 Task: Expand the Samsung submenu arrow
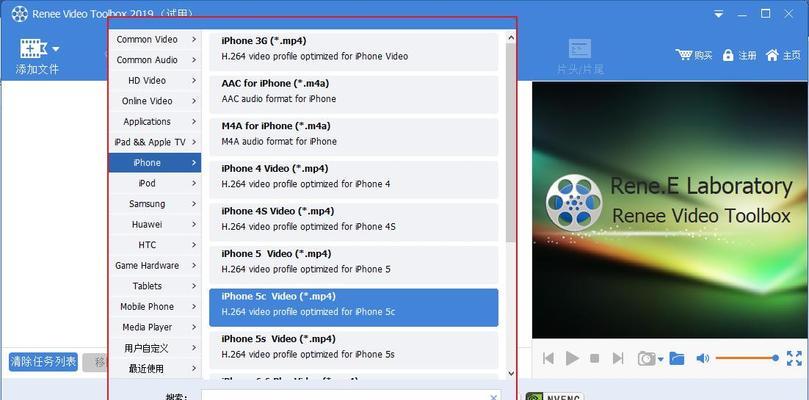tap(194, 204)
